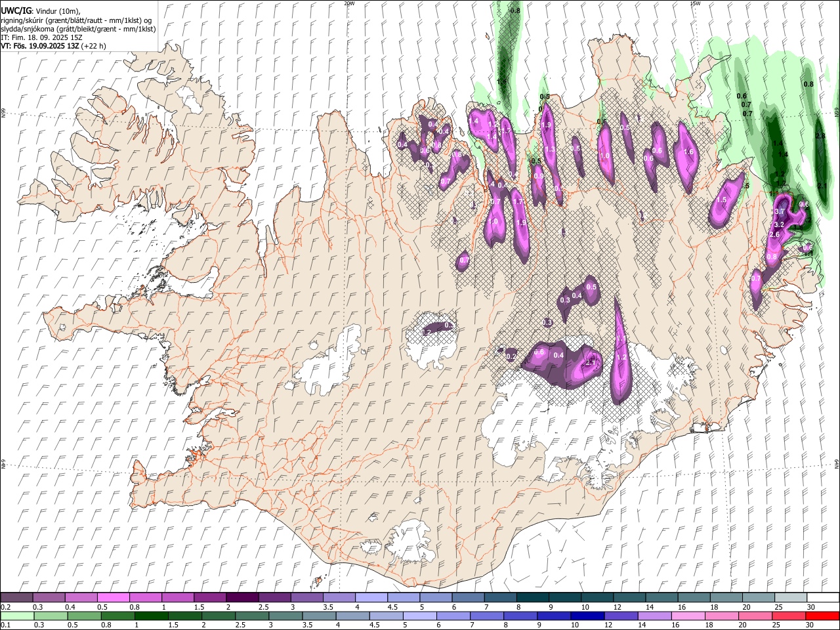Pick the pale green 0.1 swatch in the rain legend
Image resolution: width=840 pixels, height=630 pixels.
16,616
